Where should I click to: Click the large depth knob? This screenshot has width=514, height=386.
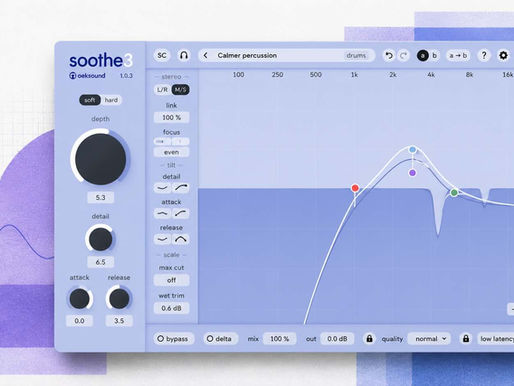pyautogui.click(x=100, y=159)
